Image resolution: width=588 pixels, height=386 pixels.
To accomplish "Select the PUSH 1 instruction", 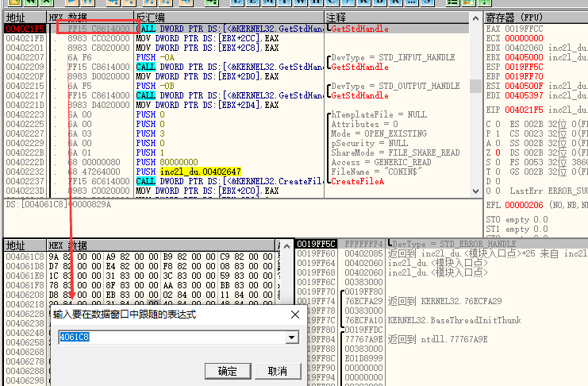I will tap(151, 152).
